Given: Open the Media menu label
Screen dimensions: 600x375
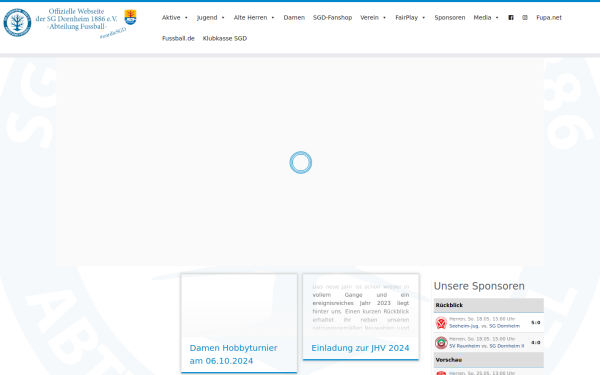Looking at the screenshot, I should click(x=482, y=18).
